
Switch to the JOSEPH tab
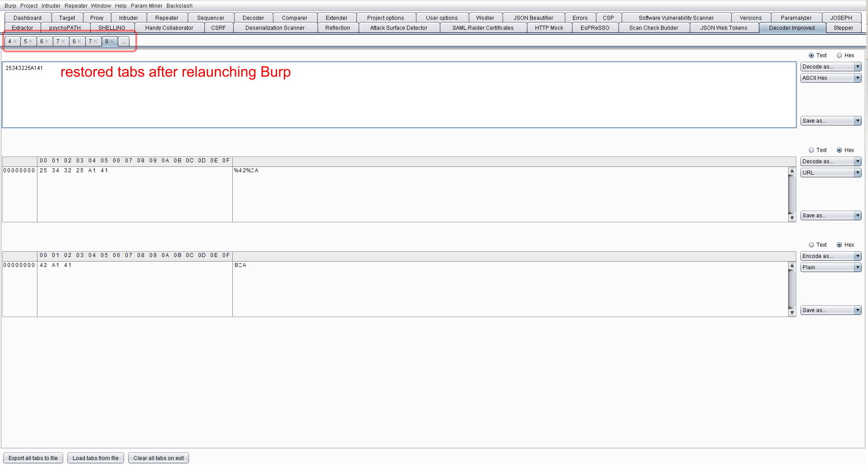tap(841, 18)
